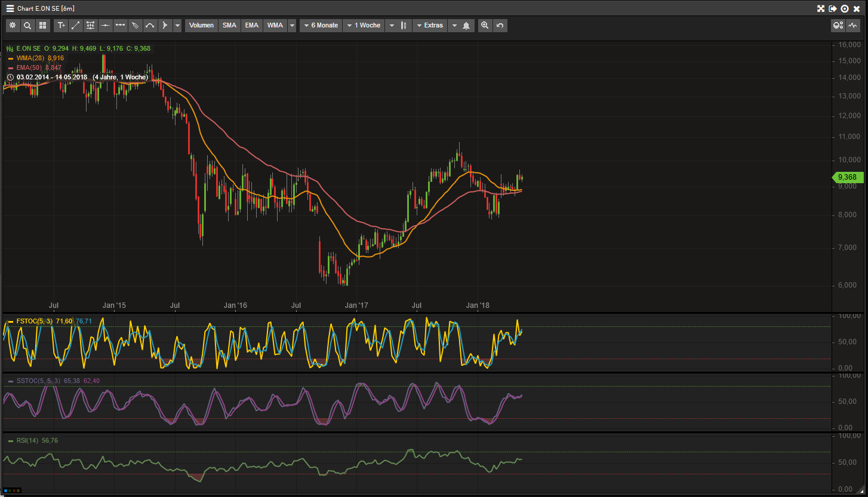Viewport: 868px width, 497px height.
Task: Select the curve arc drawing tool
Action: [150, 26]
